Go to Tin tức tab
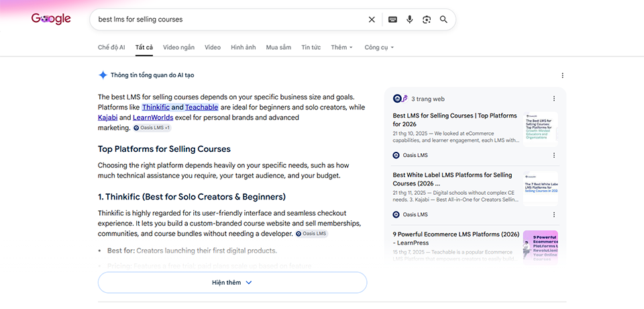 click(x=311, y=47)
